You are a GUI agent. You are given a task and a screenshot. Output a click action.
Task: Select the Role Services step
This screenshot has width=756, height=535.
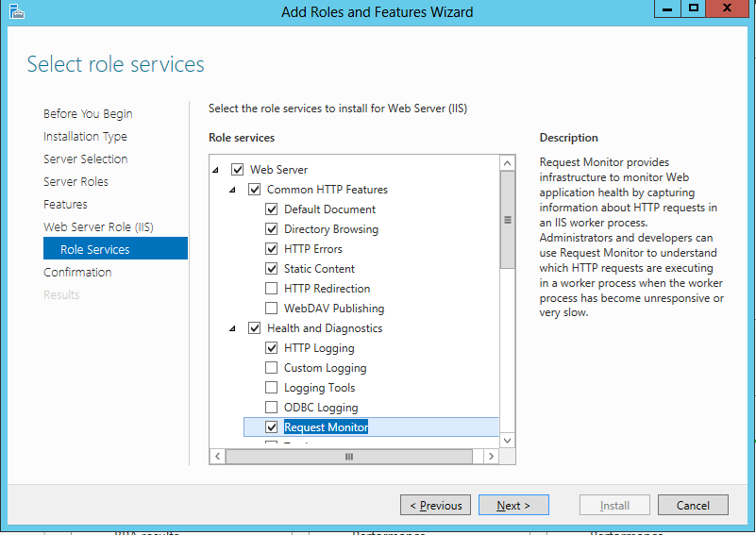pyautogui.click(x=115, y=248)
